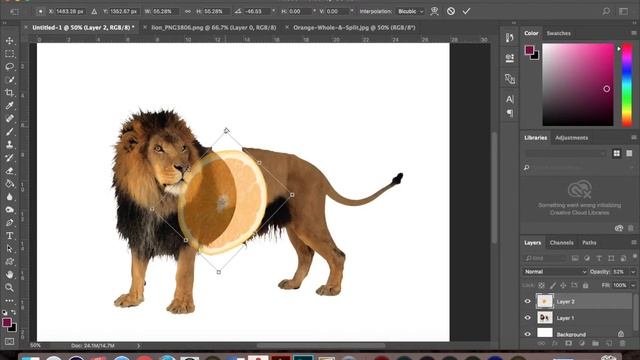Commit the transform with checkmark
640x360 pixels.
point(466,11)
